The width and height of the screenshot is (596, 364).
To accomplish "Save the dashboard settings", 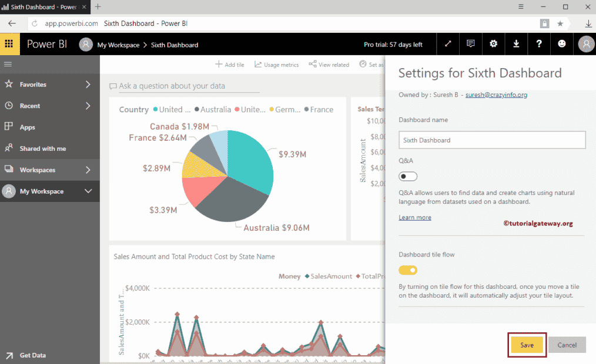I will tap(527, 345).
